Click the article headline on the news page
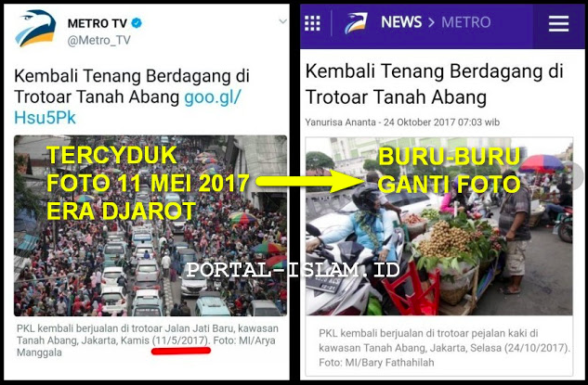Image resolution: width=588 pixels, height=385 pixels. tap(434, 83)
